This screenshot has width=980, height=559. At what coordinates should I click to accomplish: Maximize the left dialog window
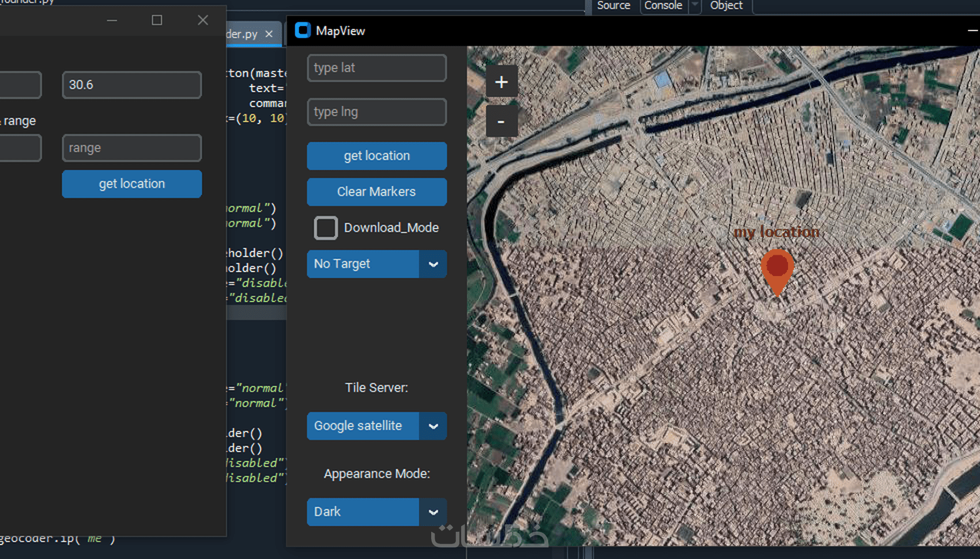coord(157,20)
